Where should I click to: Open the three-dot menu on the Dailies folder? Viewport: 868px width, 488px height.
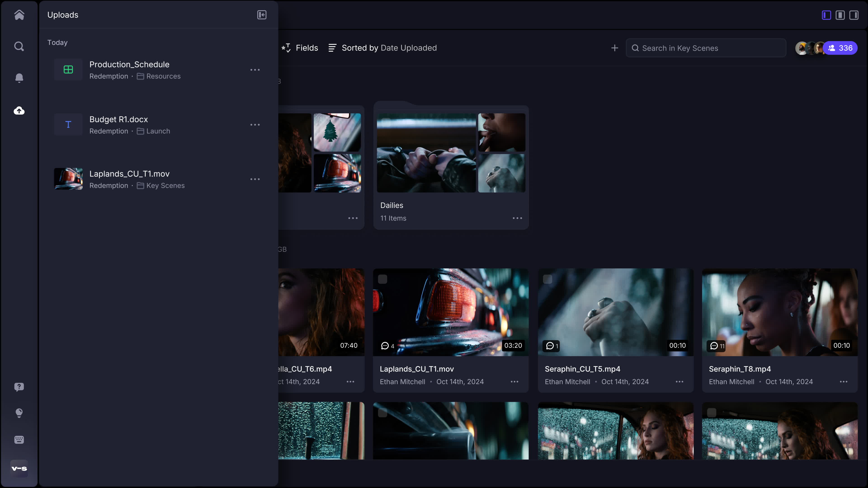[x=517, y=218]
